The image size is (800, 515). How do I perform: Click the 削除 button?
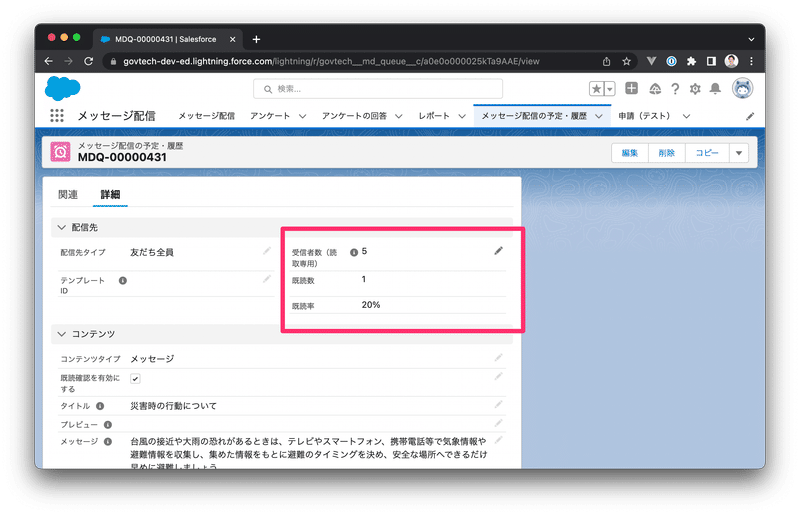click(667, 153)
